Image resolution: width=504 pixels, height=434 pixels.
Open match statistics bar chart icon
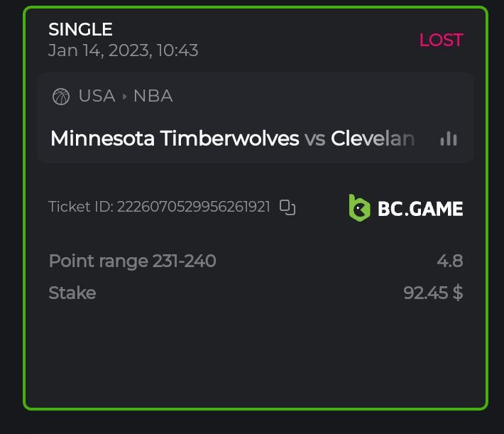(449, 139)
